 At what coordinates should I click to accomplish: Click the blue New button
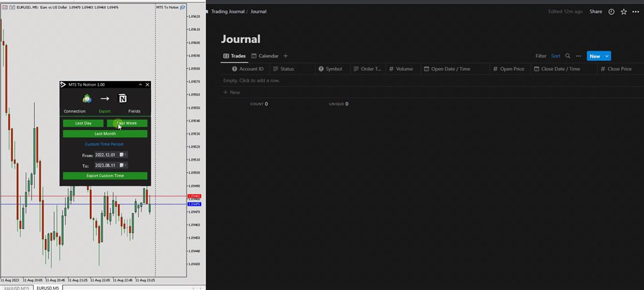point(595,56)
